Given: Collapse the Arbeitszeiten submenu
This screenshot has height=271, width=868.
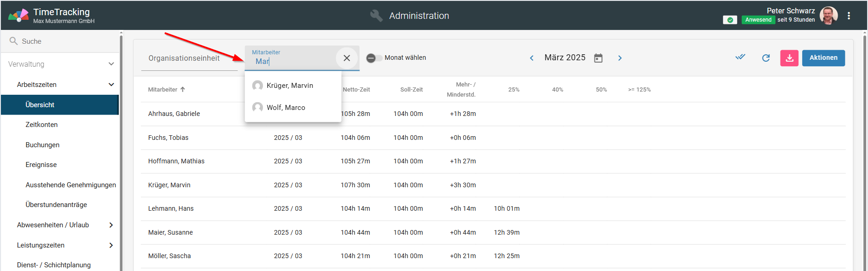Looking at the screenshot, I should (111, 85).
